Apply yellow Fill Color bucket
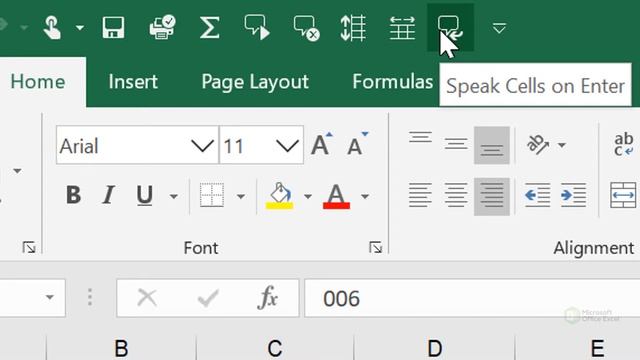This screenshot has height=360, width=640. coord(280,196)
